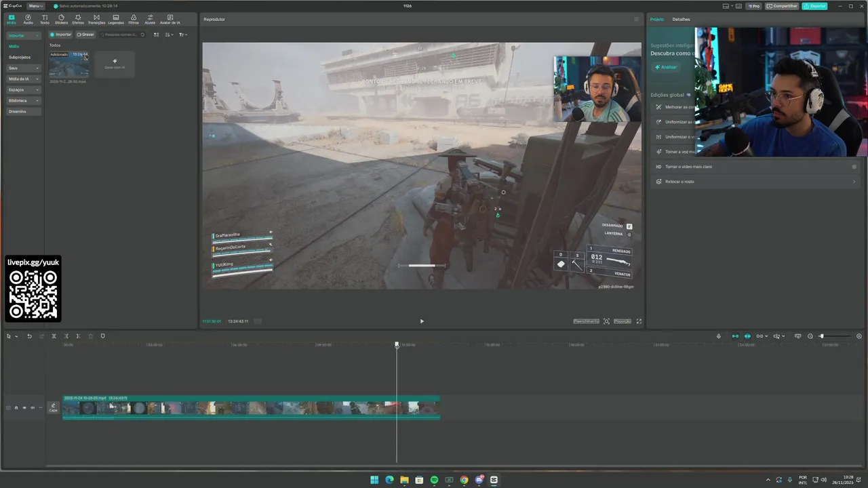Select the imported mp4 video thumbnail

pos(68,64)
